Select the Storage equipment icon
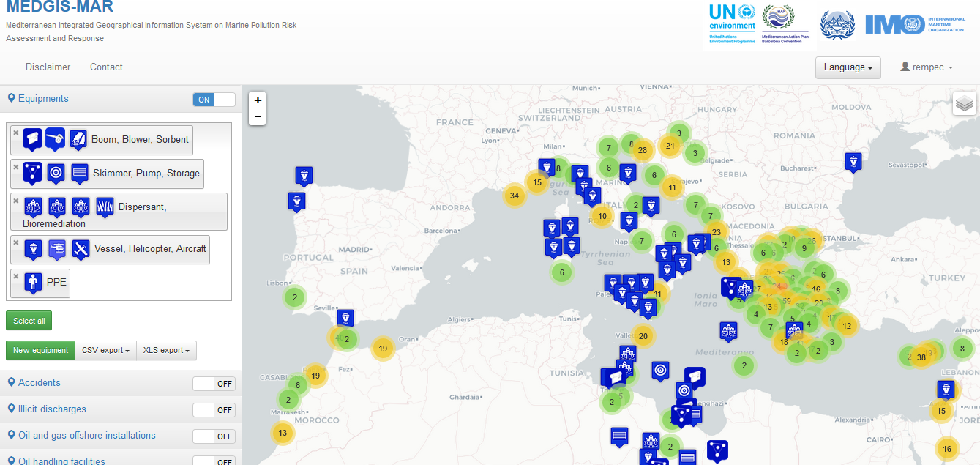Viewport: 980px width, 465px height. click(80, 173)
